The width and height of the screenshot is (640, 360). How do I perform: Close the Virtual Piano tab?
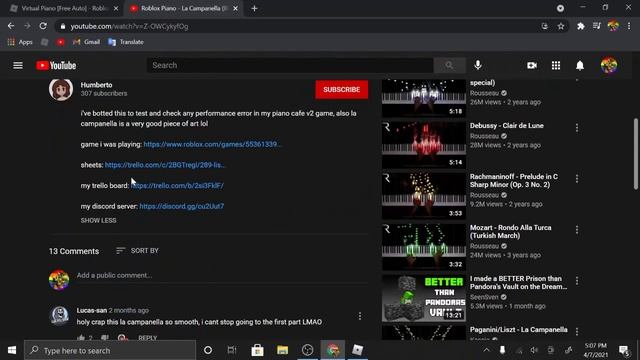pos(116,8)
